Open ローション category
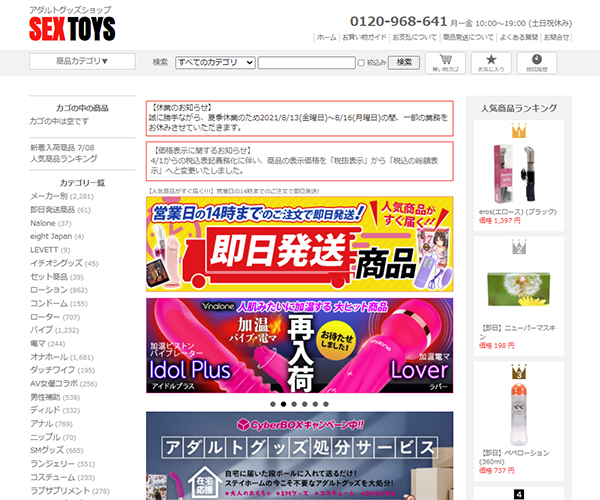The width and height of the screenshot is (600, 500). [x=49, y=290]
